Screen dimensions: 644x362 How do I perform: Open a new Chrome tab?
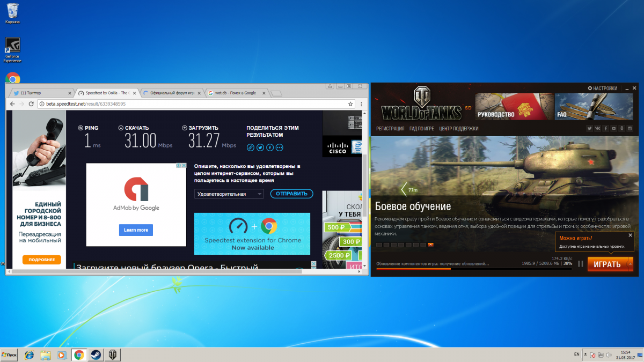coord(276,93)
